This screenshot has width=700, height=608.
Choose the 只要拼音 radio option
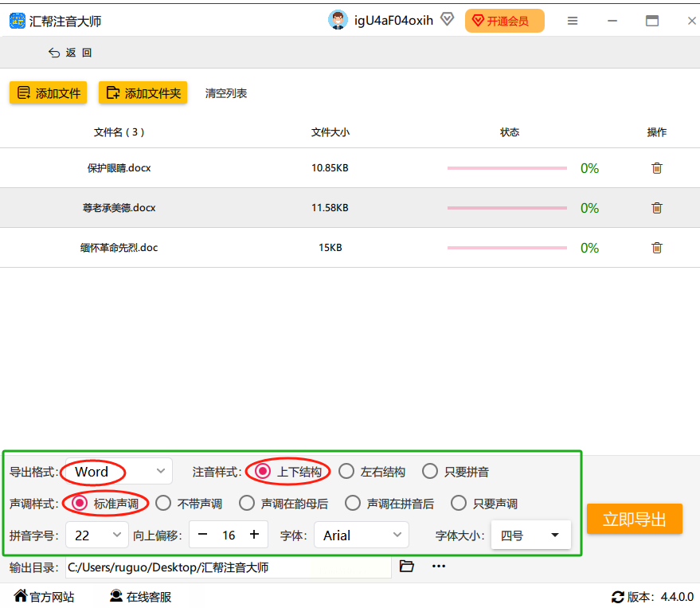click(x=430, y=472)
